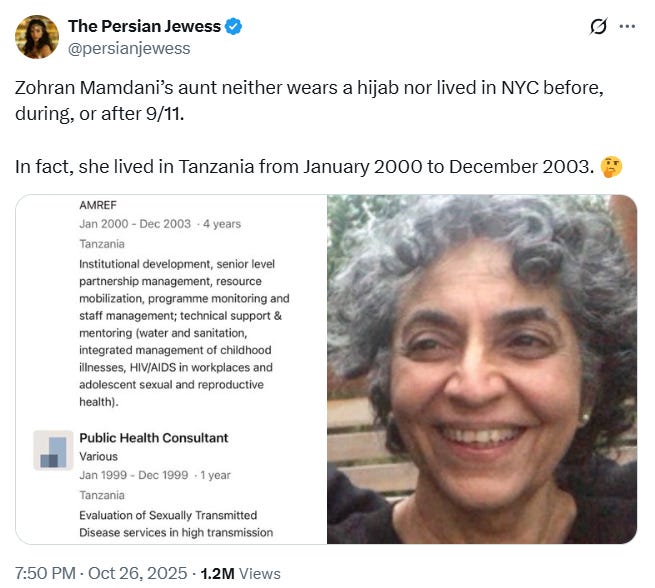Click the Various company name text
This screenshot has width=655, height=588.
(99, 456)
